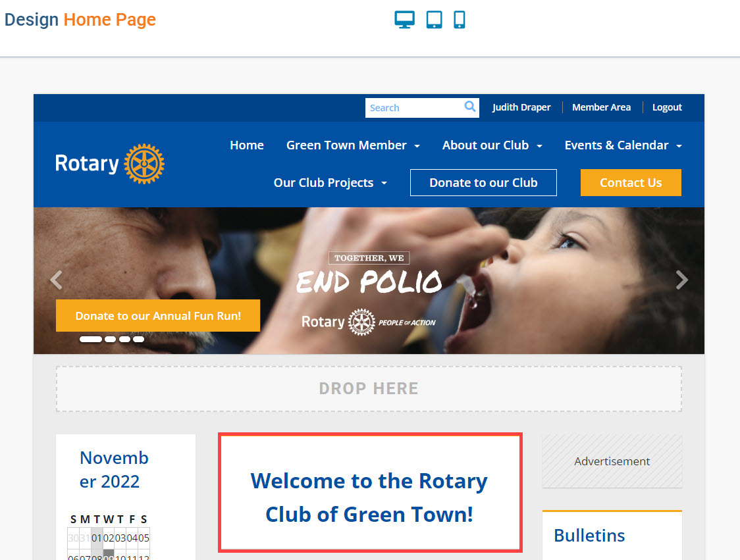This screenshot has width=740, height=560.
Task: Click Donate to our Annual Fun Run button
Action: pos(158,316)
